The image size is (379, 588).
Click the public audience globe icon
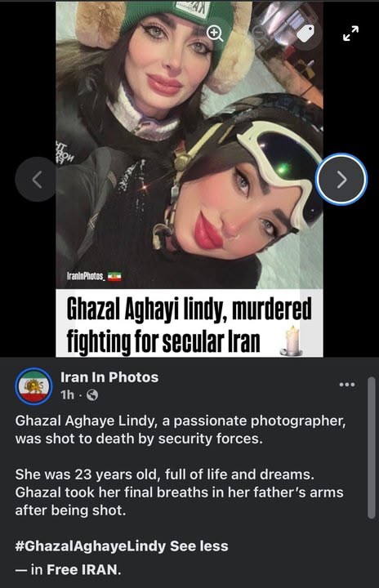tap(92, 395)
